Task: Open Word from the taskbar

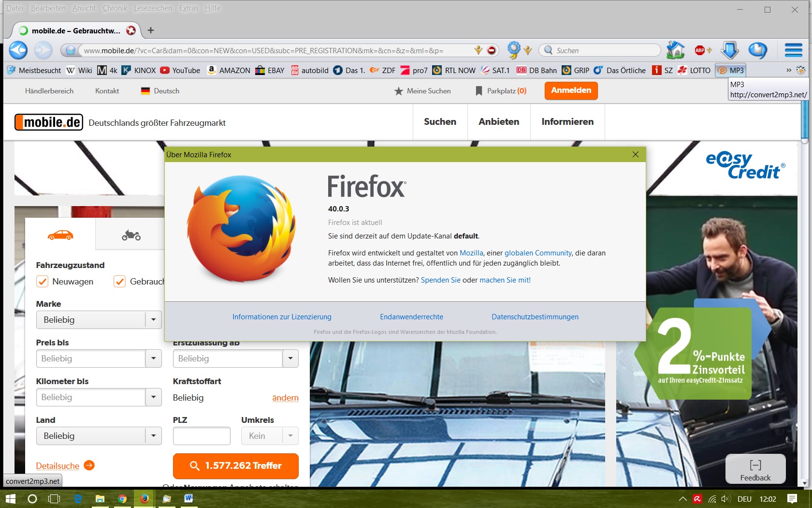Action: click(x=189, y=498)
